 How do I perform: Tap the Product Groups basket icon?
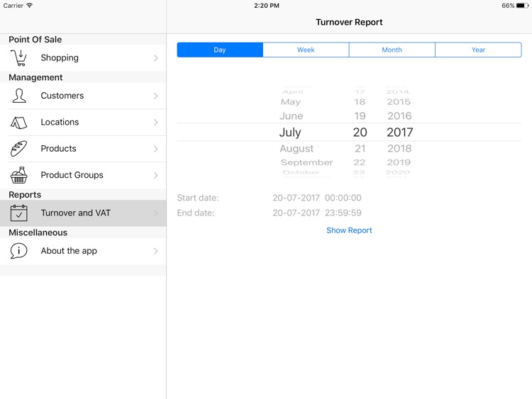(x=19, y=175)
